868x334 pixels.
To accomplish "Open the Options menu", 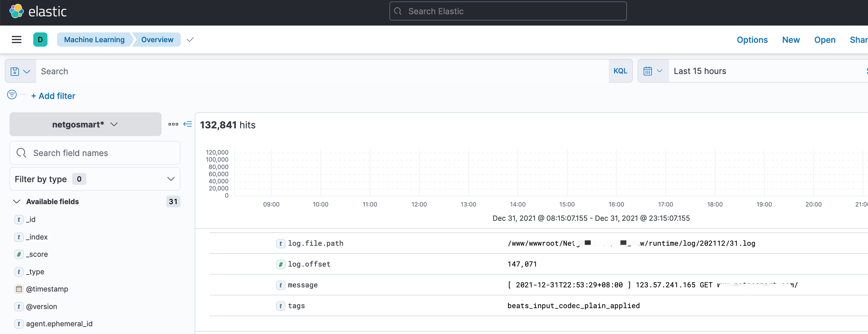I will [x=752, y=40].
